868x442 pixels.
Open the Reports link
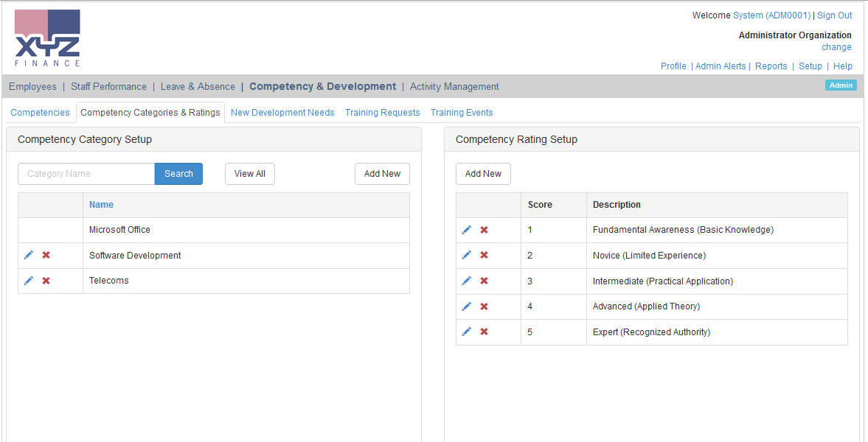point(771,66)
